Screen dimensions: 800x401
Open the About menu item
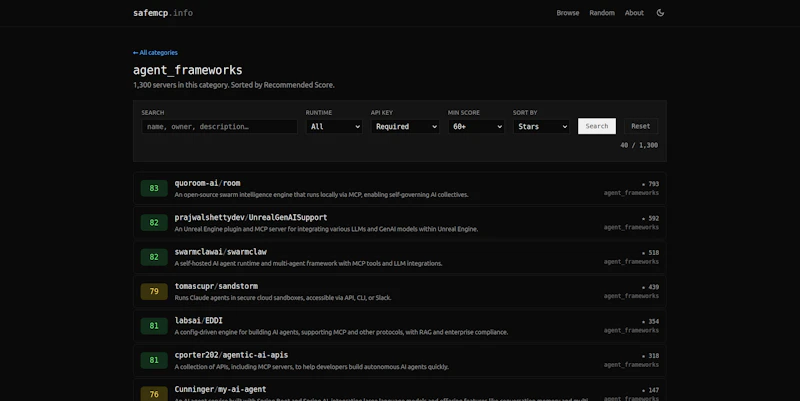click(634, 13)
